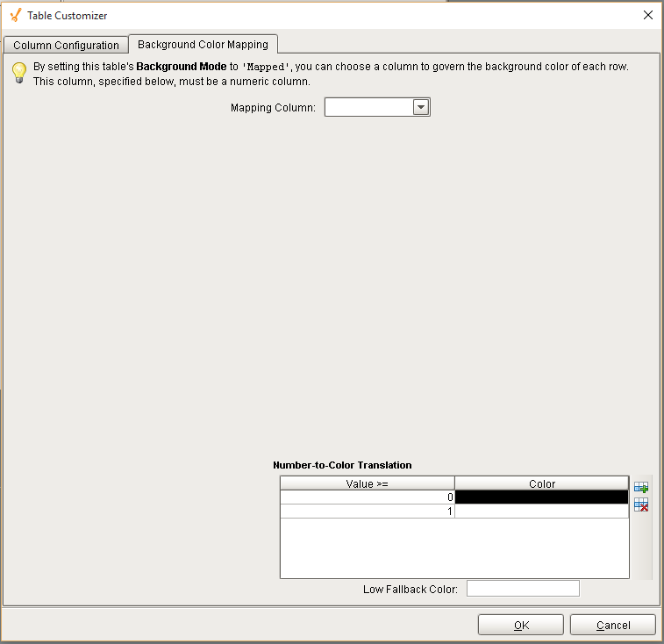Select the value cell containing 1
Screen dimensions: 664x644
(367, 512)
